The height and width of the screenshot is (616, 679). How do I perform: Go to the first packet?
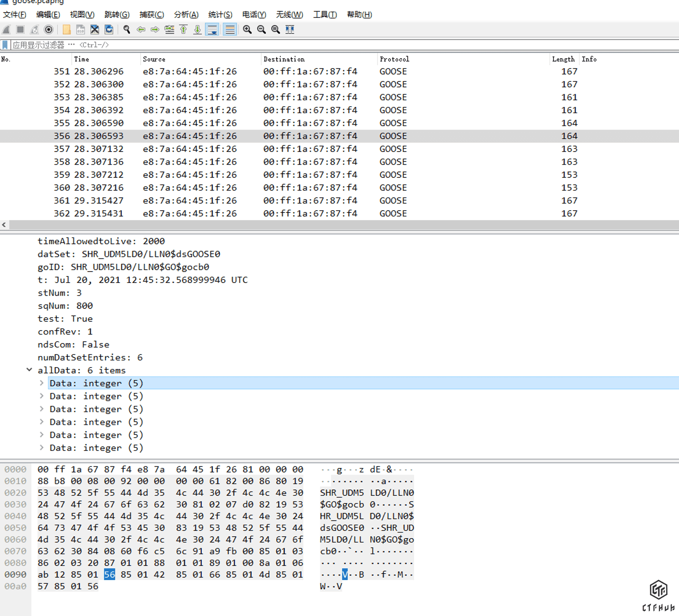(183, 30)
